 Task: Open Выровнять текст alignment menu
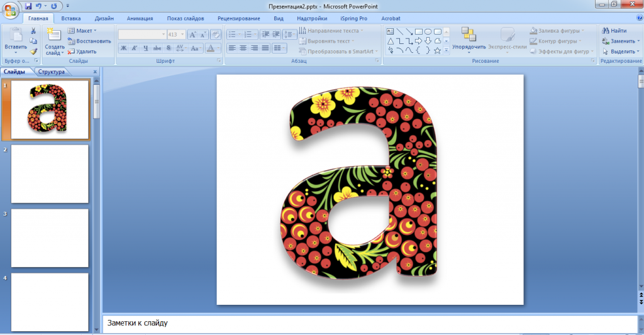click(326, 41)
